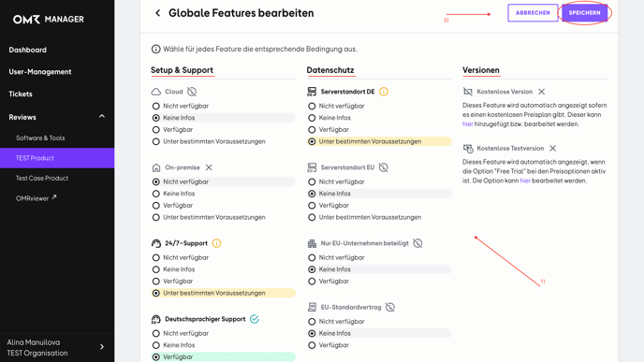Click the yellow info icon beside Serverstandort DE
Screen dimensions: 644x362
[384, 92]
